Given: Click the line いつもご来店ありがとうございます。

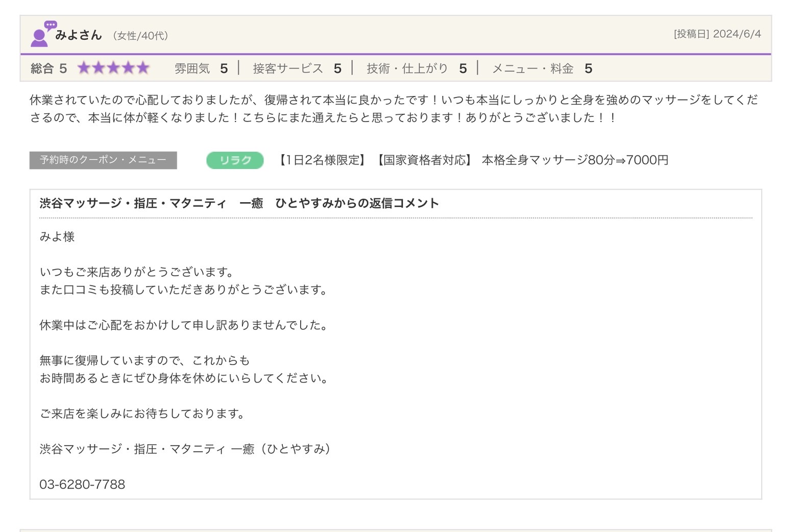Looking at the screenshot, I should click(137, 272).
